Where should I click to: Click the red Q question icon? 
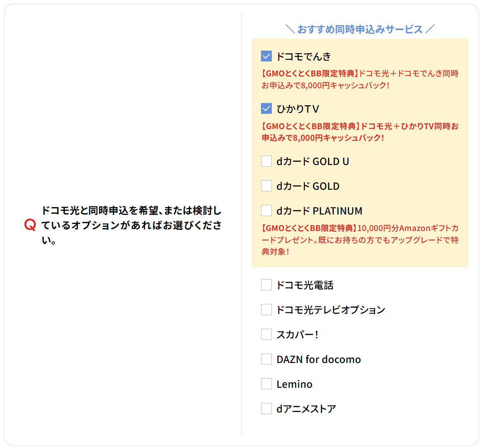coord(29,225)
